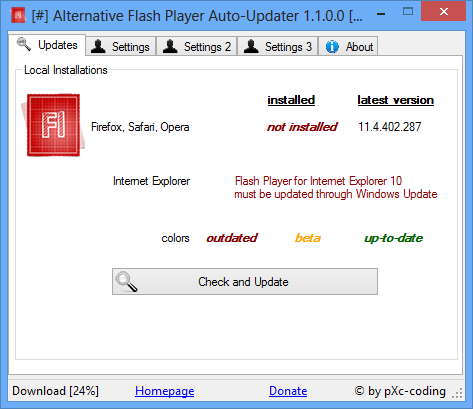Click the app icon in the title bar

tap(18, 16)
